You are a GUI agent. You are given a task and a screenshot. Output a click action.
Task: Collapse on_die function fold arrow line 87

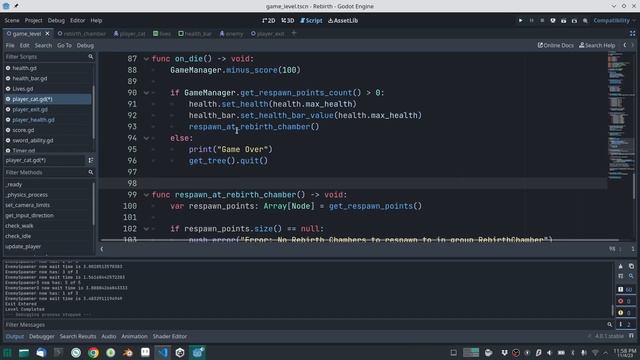click(146, 59)
